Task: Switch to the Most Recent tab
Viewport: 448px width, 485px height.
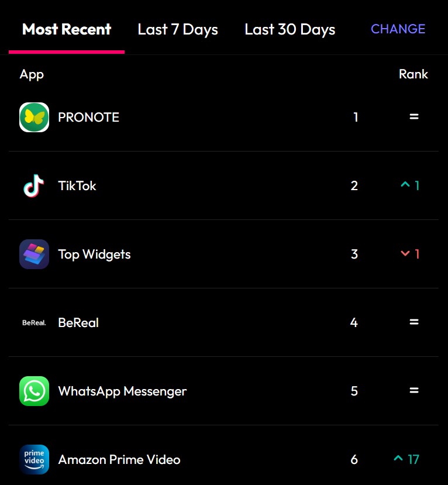Action: click(x=67, y=29)
